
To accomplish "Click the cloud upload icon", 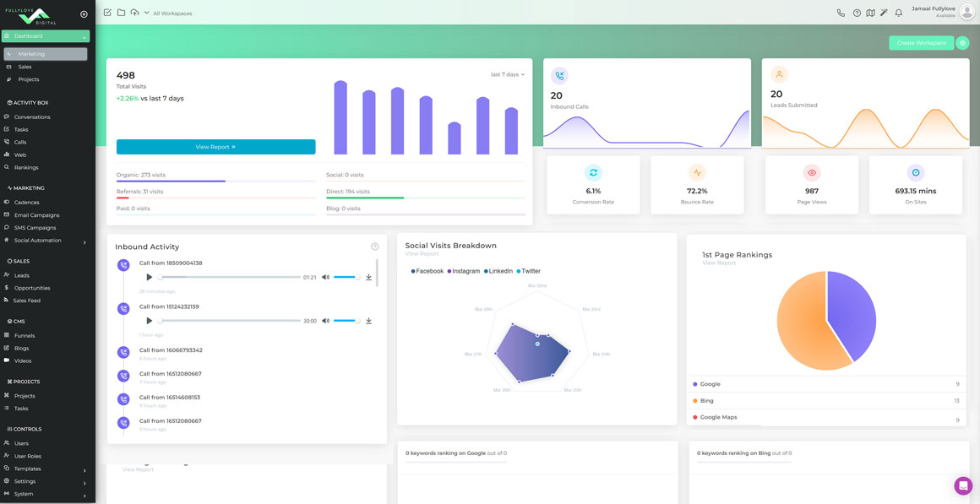I will click(134, 13).
